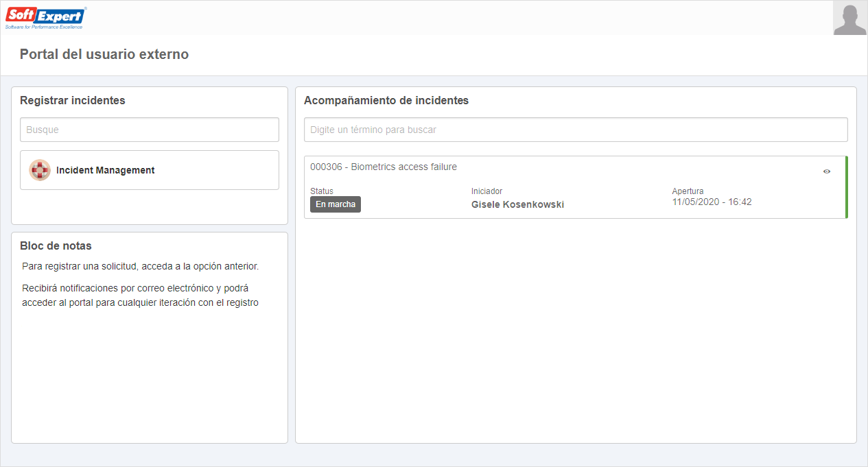Focus the Busque search field

click(150, 130)
